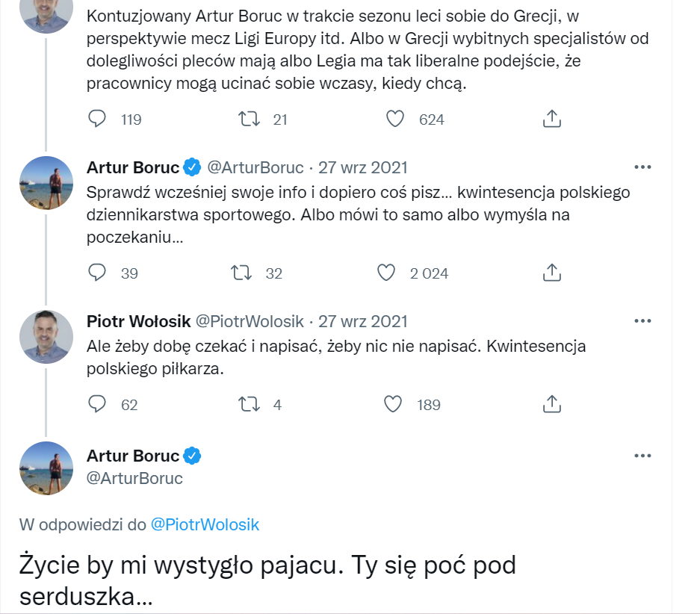
Task: Share Artur Boruc's tweet with 2 024 likes
Action: (551, 273)
